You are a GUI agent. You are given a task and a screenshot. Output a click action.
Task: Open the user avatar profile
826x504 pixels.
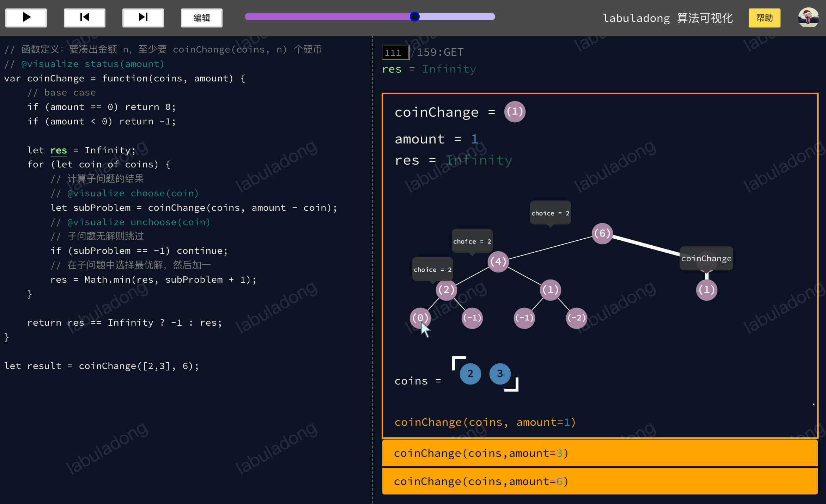[x=808, y=18]
